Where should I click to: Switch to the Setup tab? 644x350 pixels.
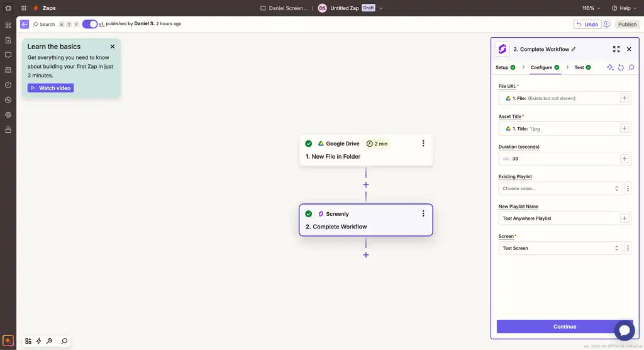point(505,67)
